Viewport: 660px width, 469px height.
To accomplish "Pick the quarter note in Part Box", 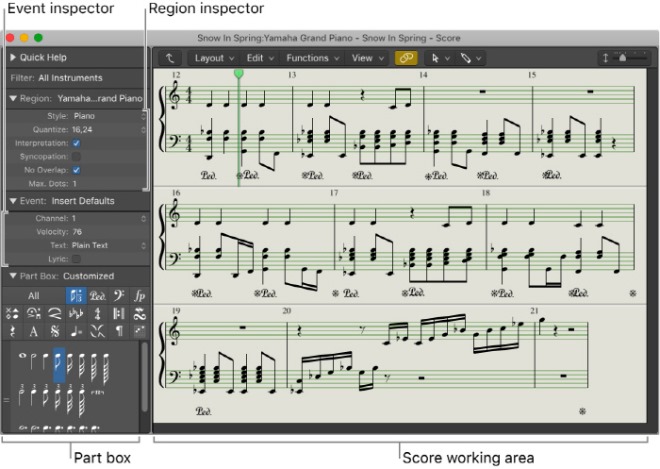I will [x=45, y=362].
